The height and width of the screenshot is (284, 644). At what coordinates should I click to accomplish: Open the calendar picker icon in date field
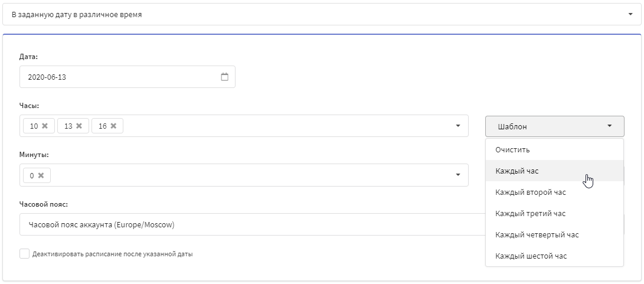coord(225,77)
